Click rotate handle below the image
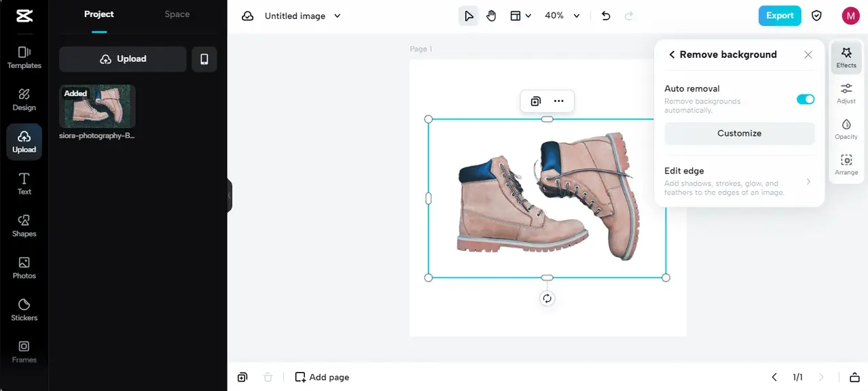 pyautogui.click(x=547, y=299)
